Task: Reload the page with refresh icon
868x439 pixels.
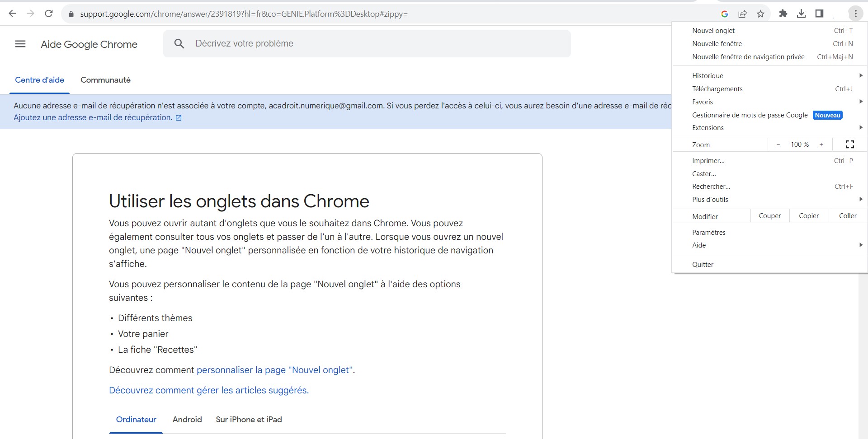Action: [x=49, y=14]
